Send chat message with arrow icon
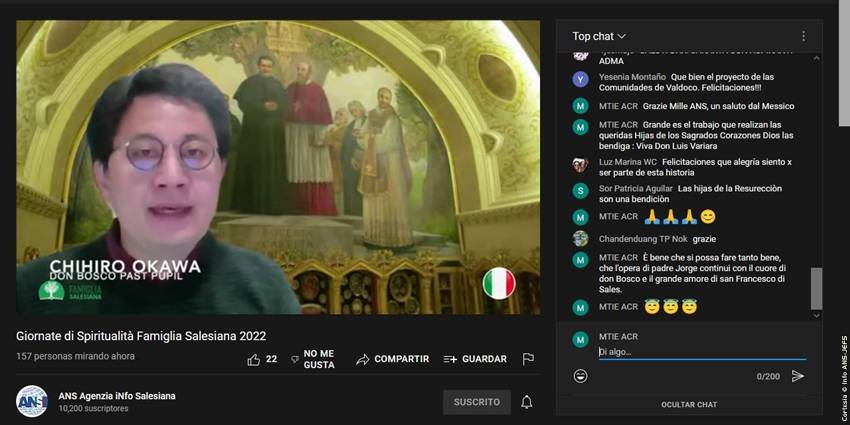 798,376
